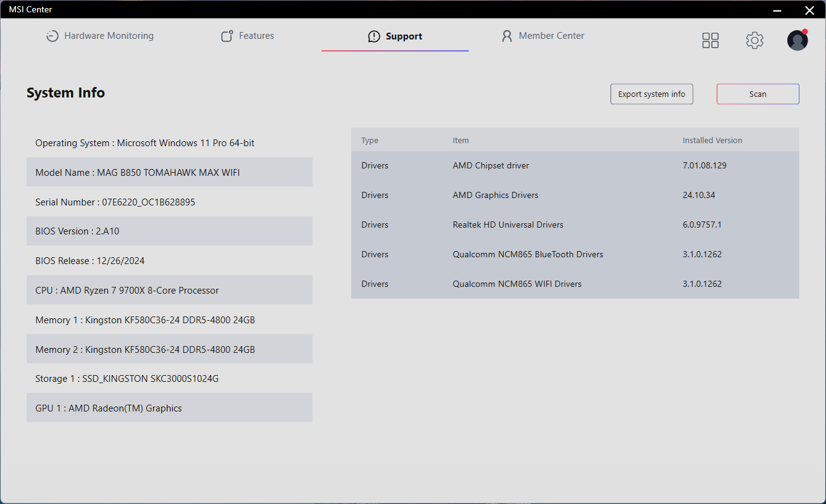The height and width of the screenshot is (504, 826).
Task: Start a driver Scan
Action: pyautogui.click(x=757, y=94)
